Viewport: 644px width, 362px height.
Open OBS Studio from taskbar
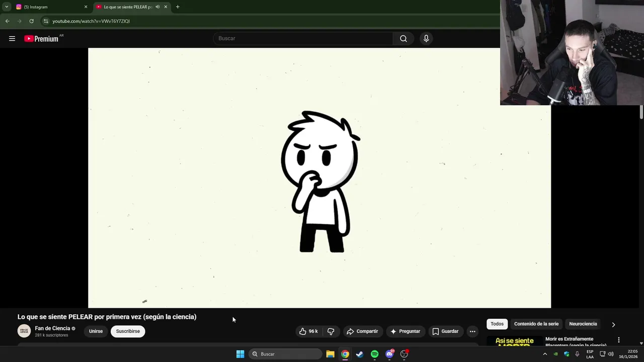coord(404,354)
